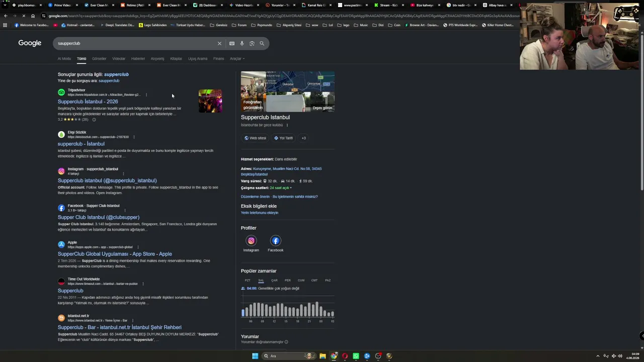The image size is (644, 362).
Task: Open more options for Time Out result
Action: point(143,284)
